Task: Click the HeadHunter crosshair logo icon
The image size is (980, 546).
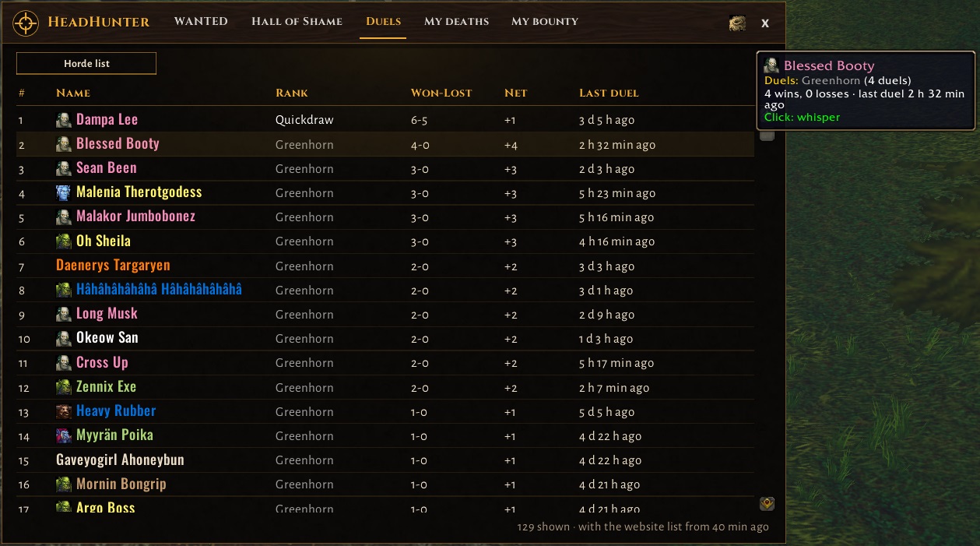Action: pos(26,23)
